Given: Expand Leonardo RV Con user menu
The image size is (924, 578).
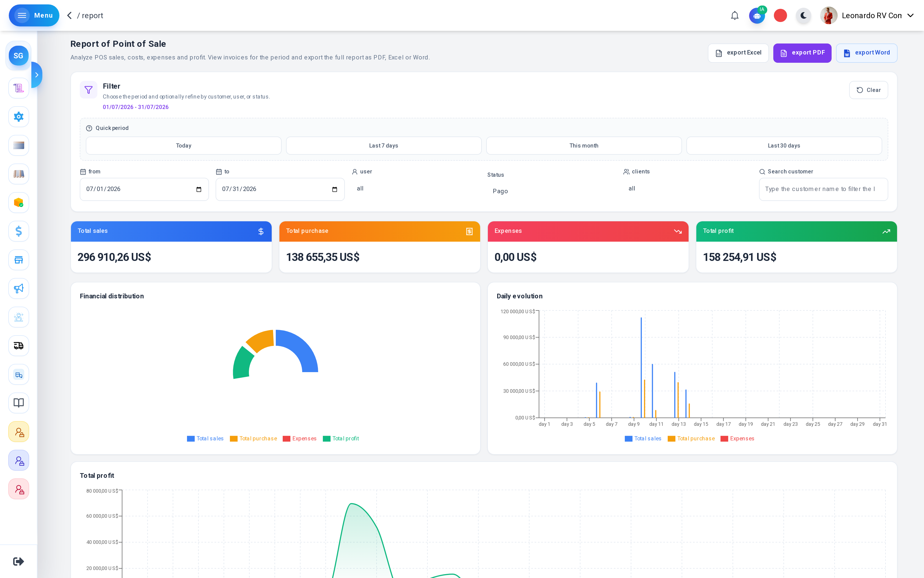Looking at the screenshot, I should [910, 16].
